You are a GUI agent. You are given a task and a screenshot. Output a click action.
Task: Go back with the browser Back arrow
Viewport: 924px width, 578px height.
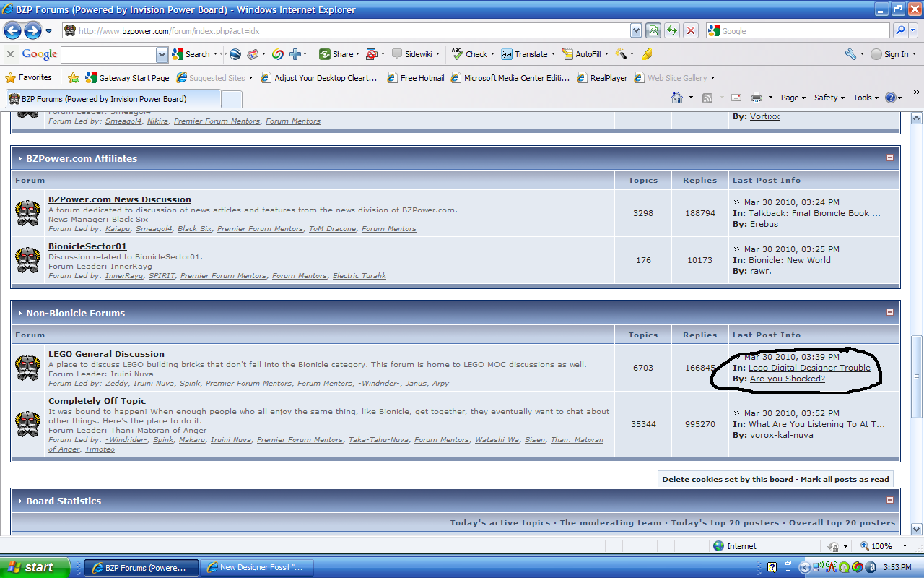coord(13,30)
